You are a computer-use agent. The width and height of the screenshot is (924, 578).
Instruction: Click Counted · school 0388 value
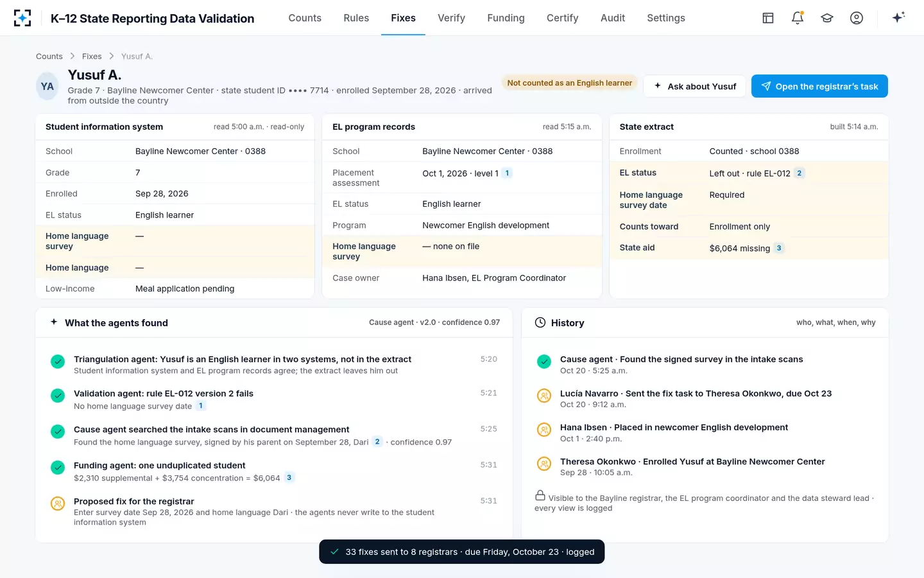[x=755, y=152]
